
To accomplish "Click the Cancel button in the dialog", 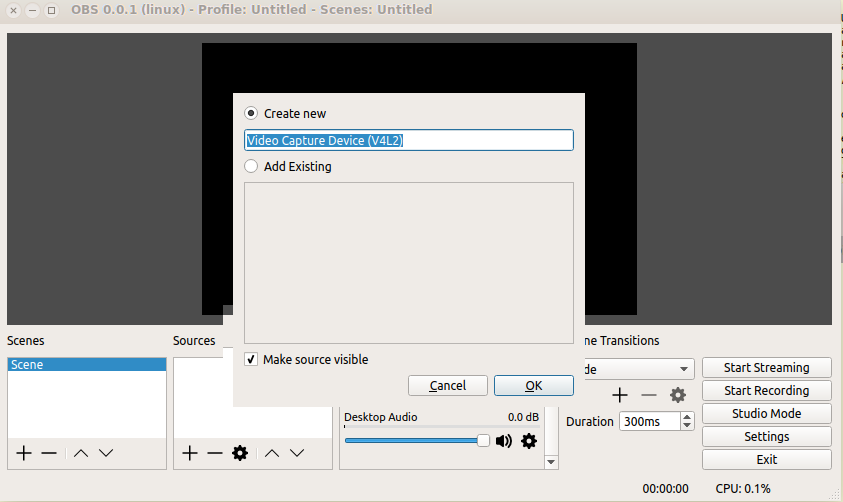I will coord(448,385).
